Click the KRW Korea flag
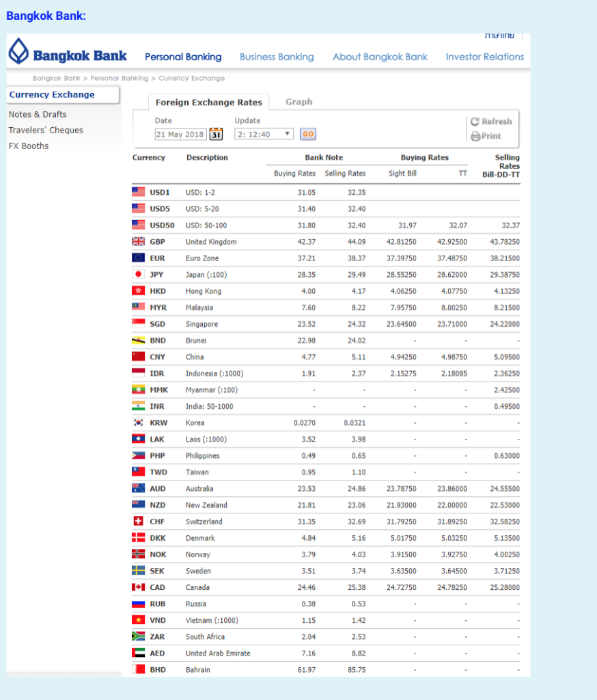This screenshot has width=597, height=700. pyautogui.click(x=138, y=422)
